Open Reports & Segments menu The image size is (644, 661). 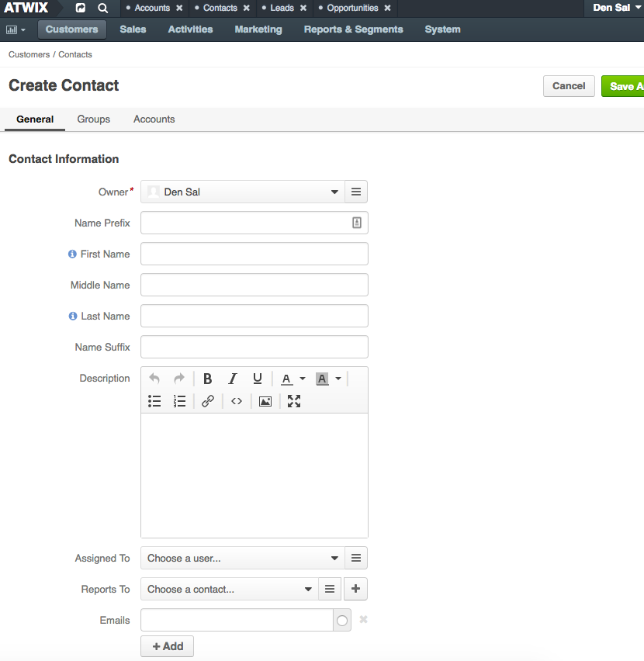354,29
